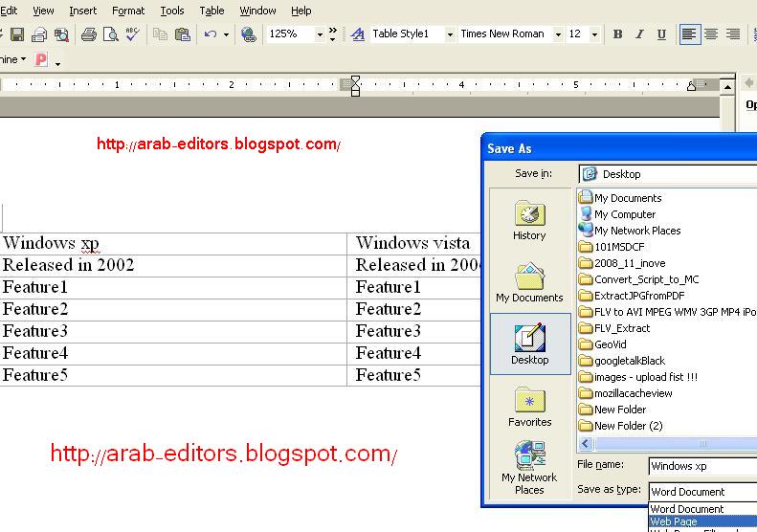The image size is (757, 532).
Task: Select My Network Places in file list
Action: click(x=630, y=231)
